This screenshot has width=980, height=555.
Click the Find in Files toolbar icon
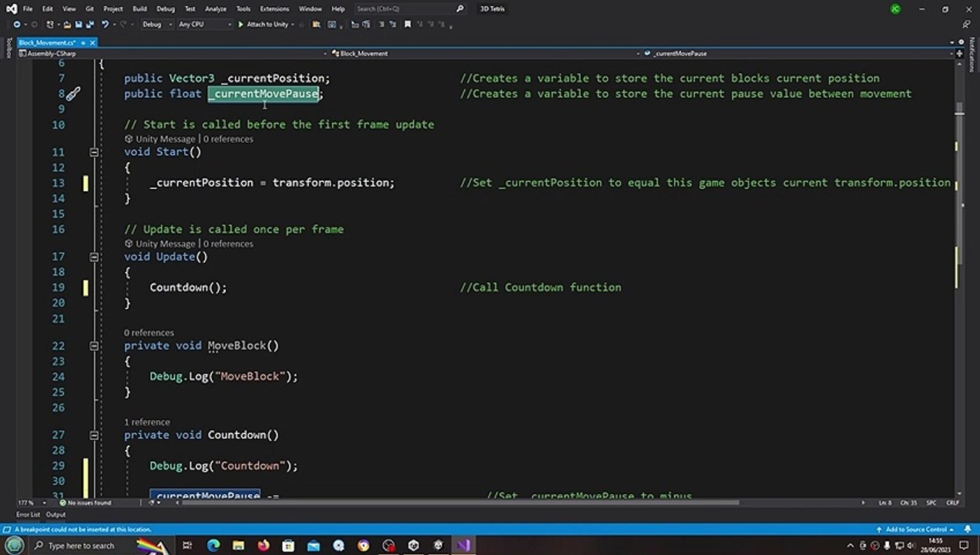tap(316, 24)
